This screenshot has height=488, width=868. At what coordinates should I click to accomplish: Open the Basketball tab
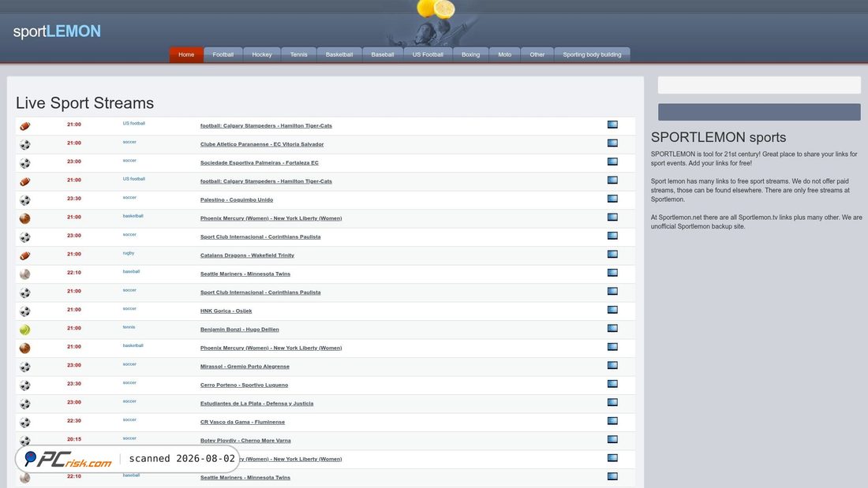click(x=339, y=54)
